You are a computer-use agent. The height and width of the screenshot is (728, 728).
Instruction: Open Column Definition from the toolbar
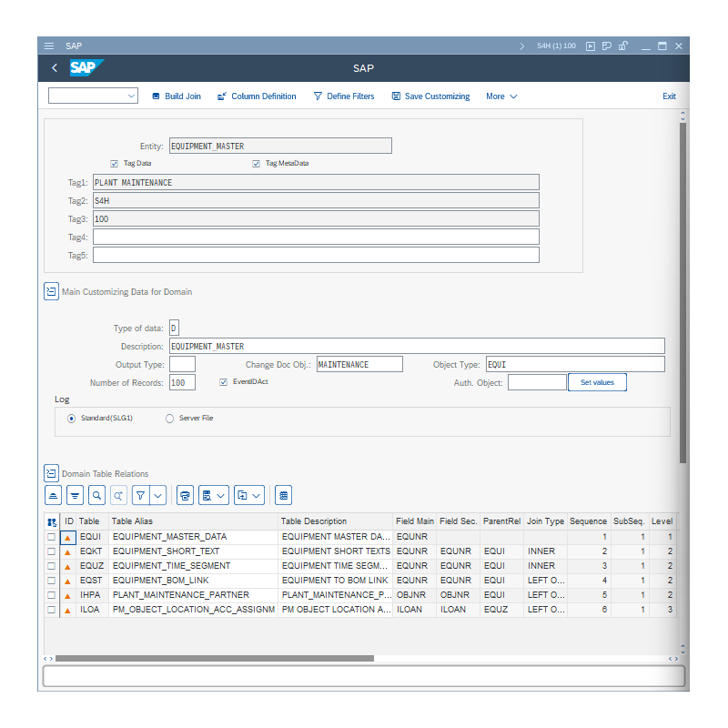pyautogui.click(x=257, y=96)
